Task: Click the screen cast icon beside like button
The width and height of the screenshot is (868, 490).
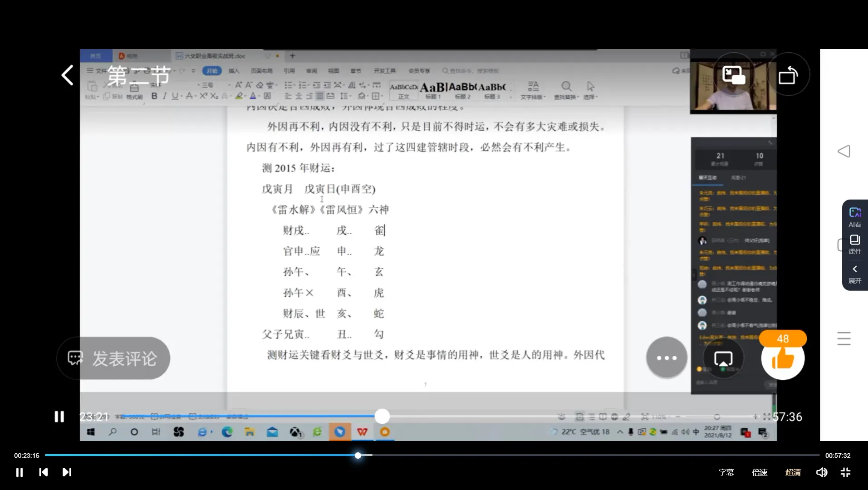Action: point(723,358)
